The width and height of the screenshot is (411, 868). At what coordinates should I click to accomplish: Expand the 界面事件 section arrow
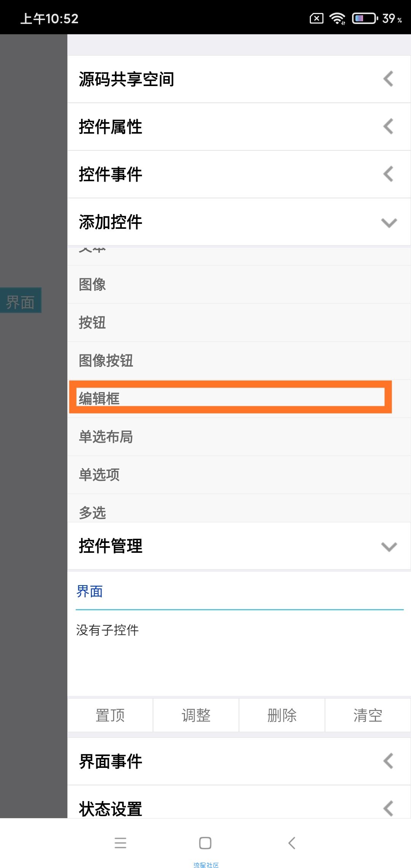(x=388, y=761)
